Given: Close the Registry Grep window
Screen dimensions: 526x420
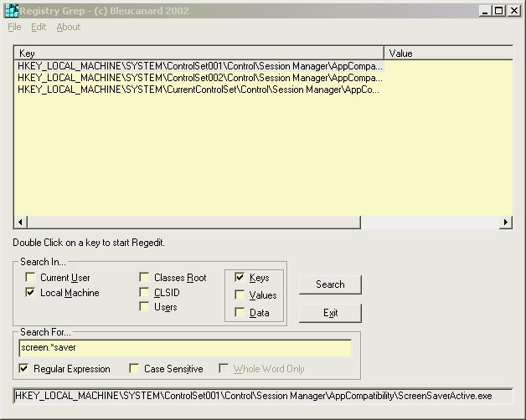Looking at the screenshot, I should click(514, 11).
